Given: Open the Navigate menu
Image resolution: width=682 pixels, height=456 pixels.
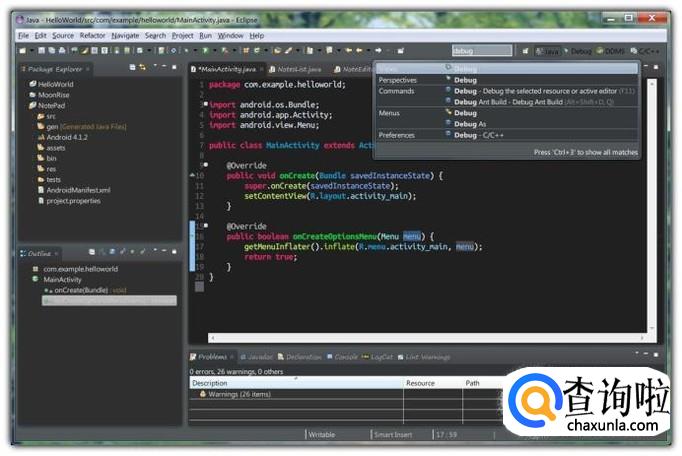Looking at the screenshot, I should point(125,35).
